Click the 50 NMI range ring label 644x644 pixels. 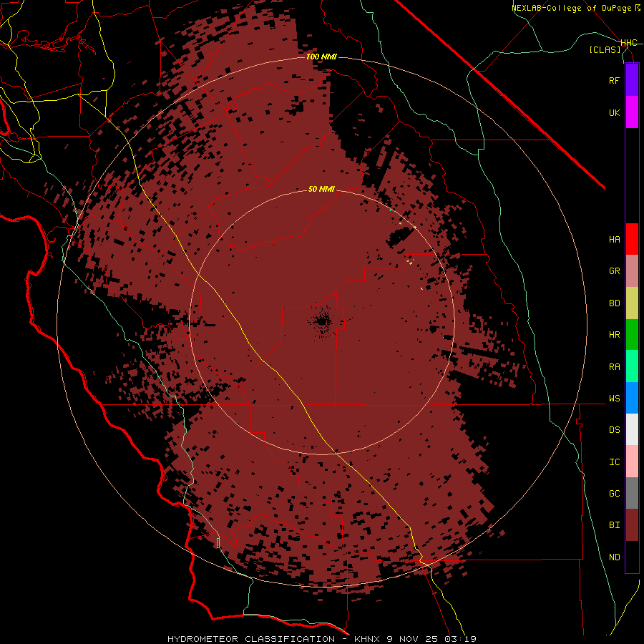[x=321, y=189]
